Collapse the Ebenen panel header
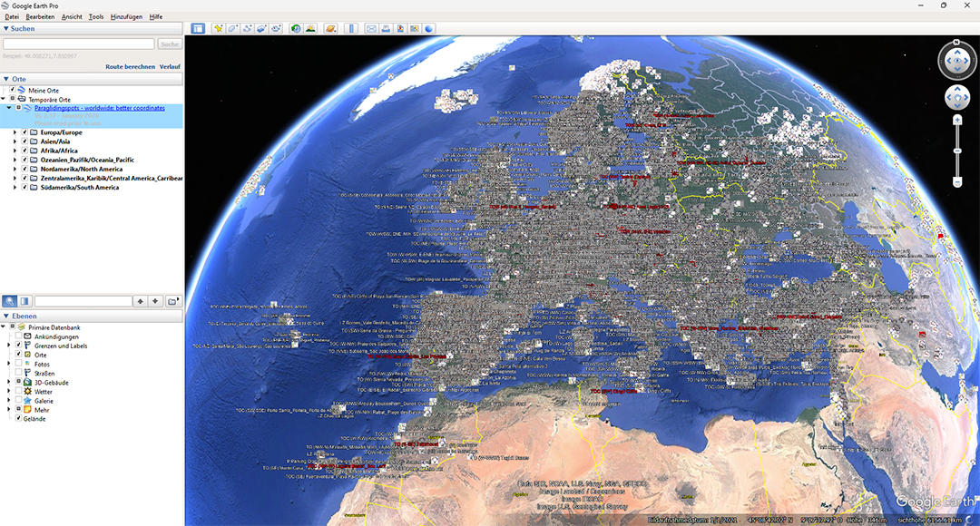This screenshot has width=980, height=526. 7,316
